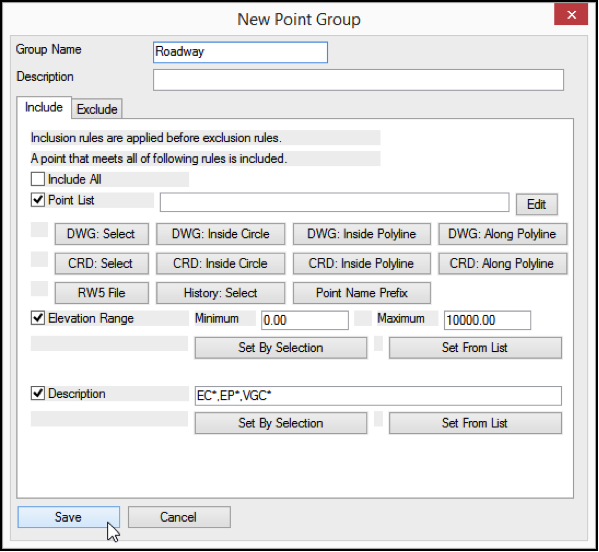Click the Save button
This screenshot has height=552, width=599.
[x=68, y=517]
